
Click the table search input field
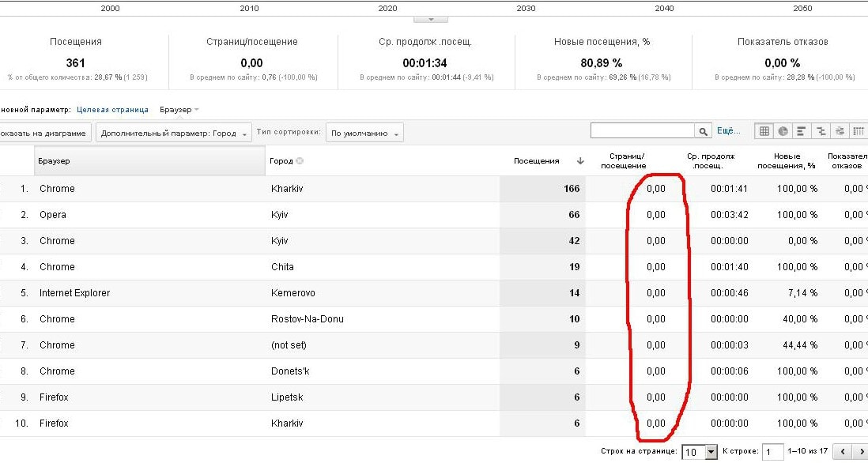tap(642, 131)
